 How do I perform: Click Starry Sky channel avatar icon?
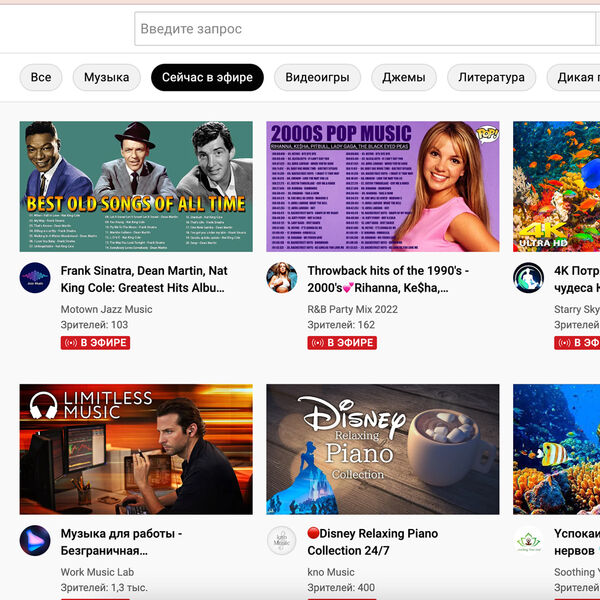[528, 278]
